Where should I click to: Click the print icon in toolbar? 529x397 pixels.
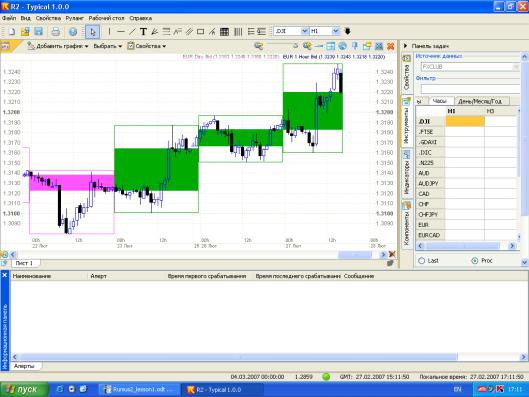[x=55, y=32]
